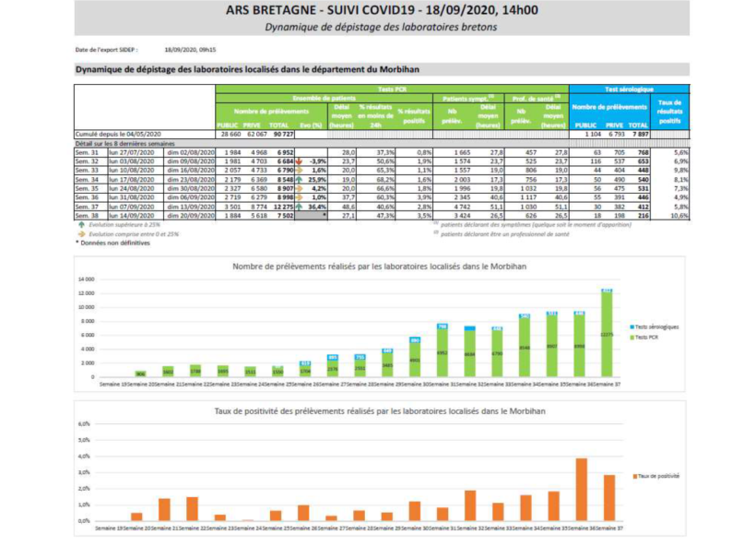
Task: Click the 'Sem. 31' row label
Action: tap(87, 152)
